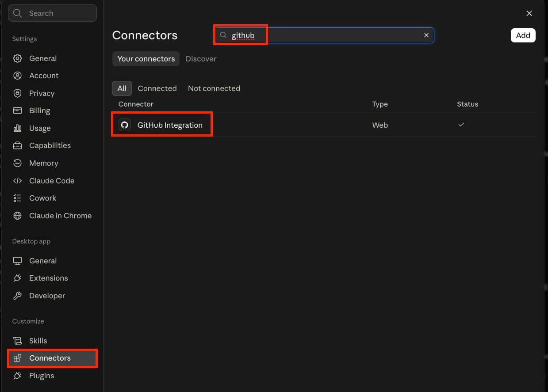Click the Memory icon

click(x=17, y=163)
